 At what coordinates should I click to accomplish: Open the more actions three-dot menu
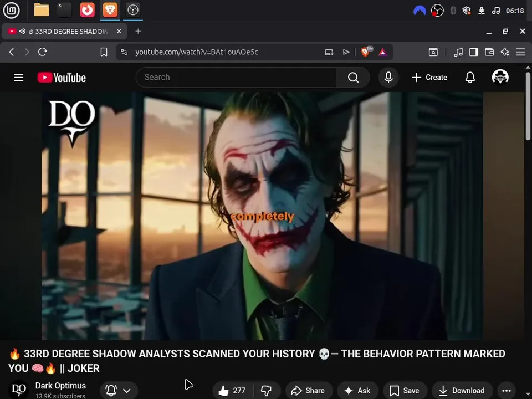point(507,391)
